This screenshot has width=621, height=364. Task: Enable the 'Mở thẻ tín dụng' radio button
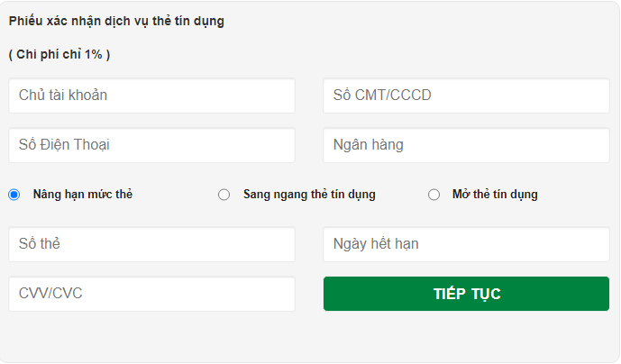[x=434, y=195]
